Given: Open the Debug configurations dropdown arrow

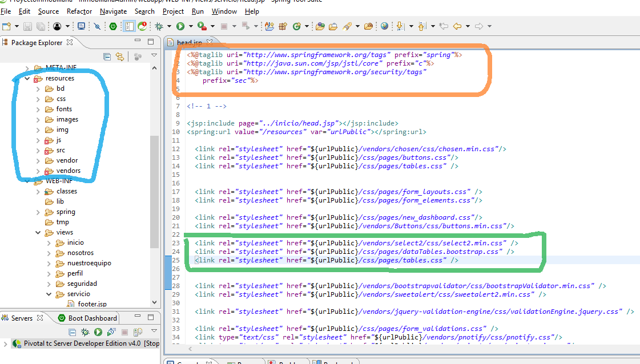Looking at the screenshot, I should (169, 26).
